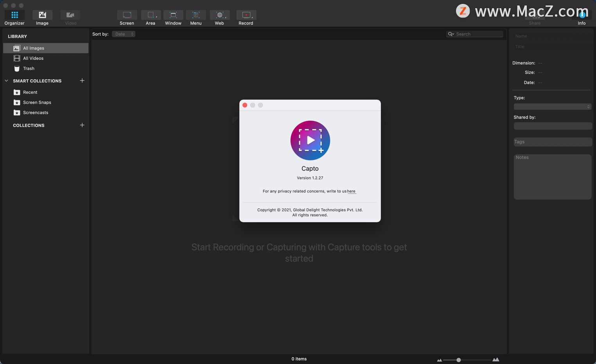Capture a Menu screenshot
The height and width of the screenshot is (364, 596).
click(196, 18)
